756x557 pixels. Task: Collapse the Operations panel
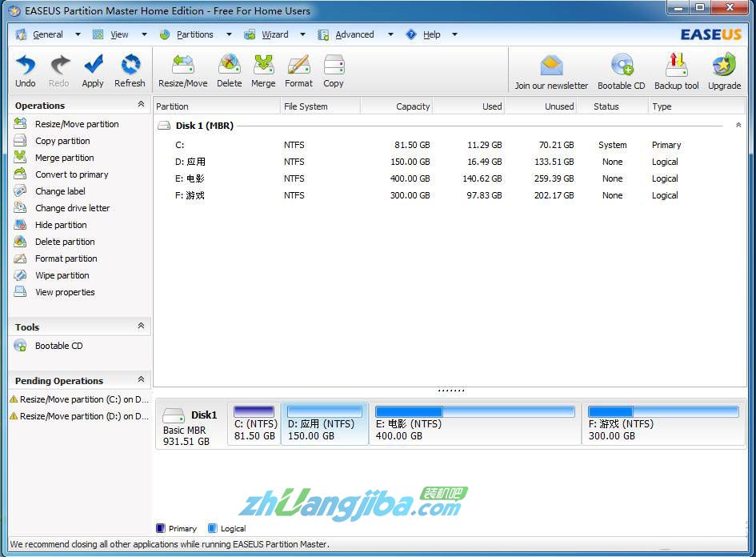[141, 105]
